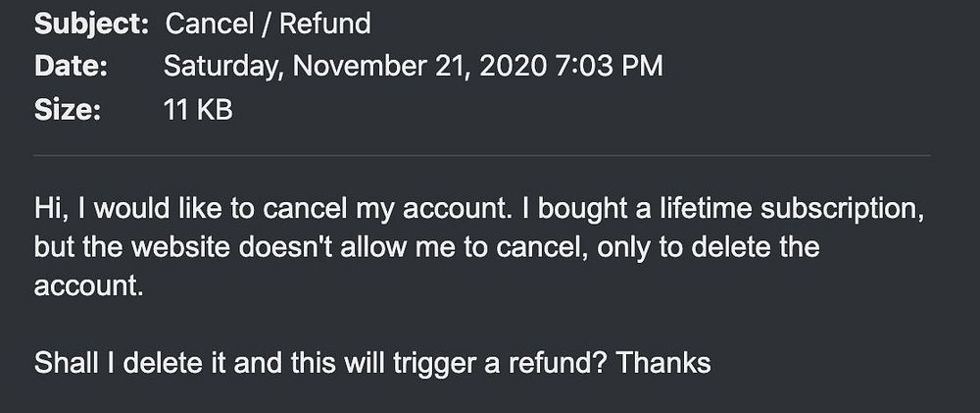Screen dimensions: 980x413
Task: Select the "Cancel / Refund" subject text
Action: pyautogui.click(x=269, y=25)
